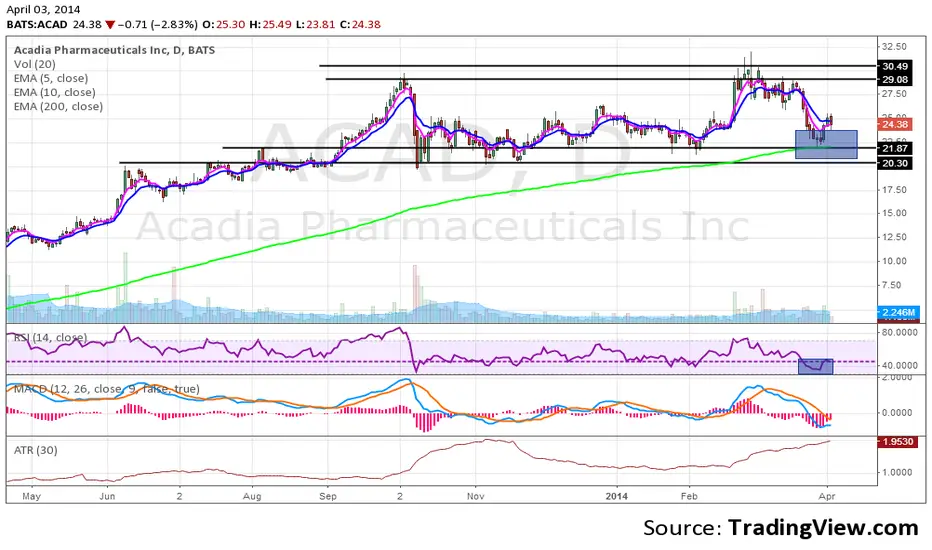Click the 27.50 price scale value
Image resolution: width=932 pixels, height=550 pixels.
894,94
